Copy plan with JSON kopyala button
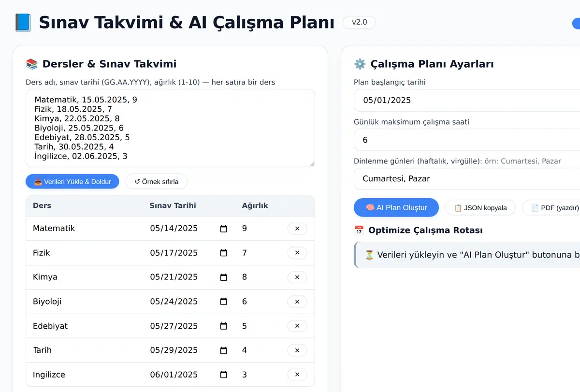580x392 pixels. point(480,208)
